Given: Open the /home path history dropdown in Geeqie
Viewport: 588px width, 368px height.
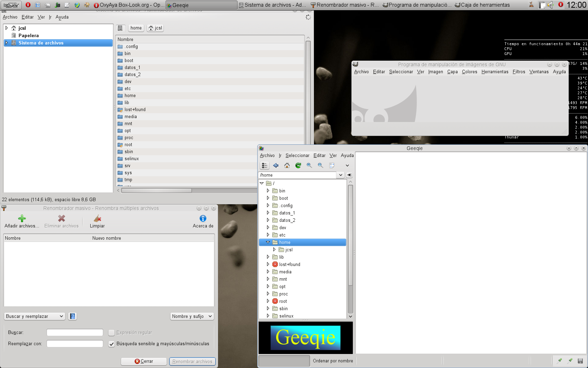Looking at the screenshot, I should coord(341,175).
